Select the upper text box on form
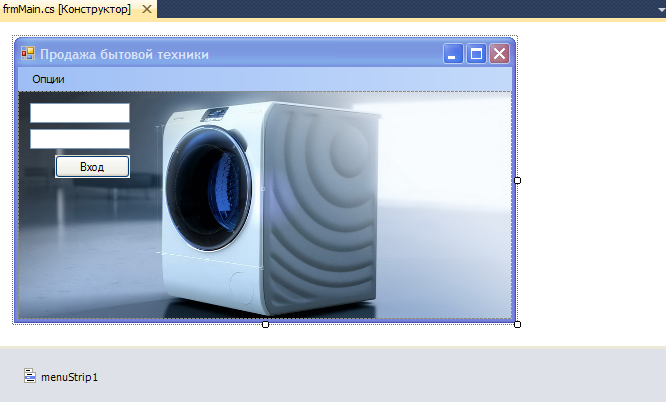The width and height of the screenshot is (666, 402). click(80, 113)
